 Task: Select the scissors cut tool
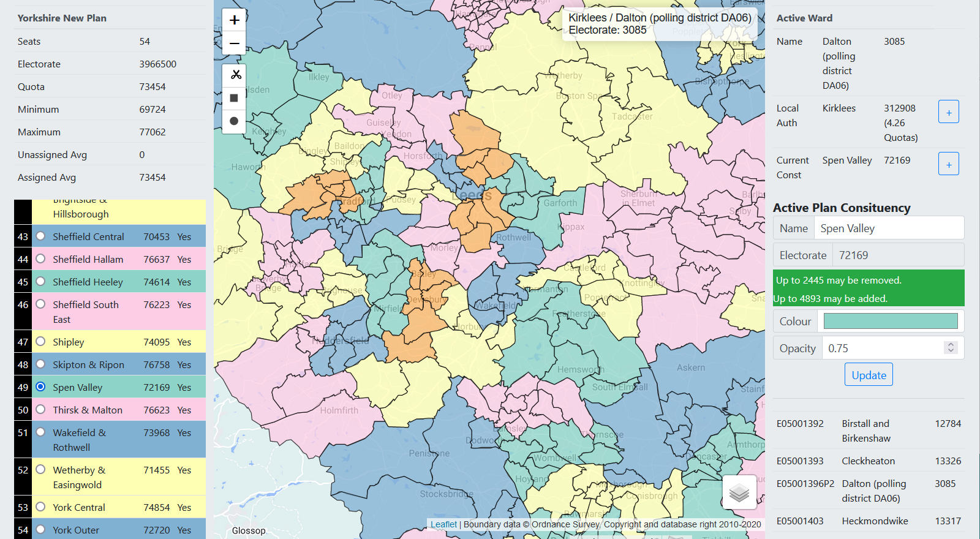pos(234,75)
